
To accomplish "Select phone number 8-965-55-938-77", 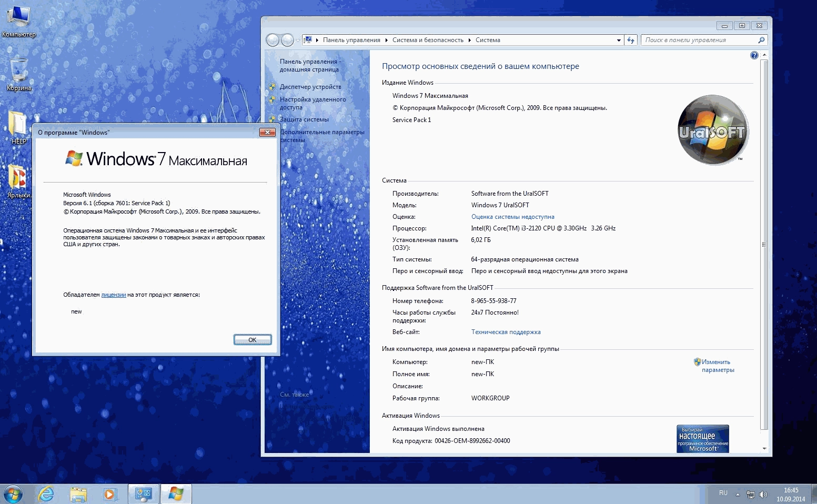I will click(x=493, y=301).
